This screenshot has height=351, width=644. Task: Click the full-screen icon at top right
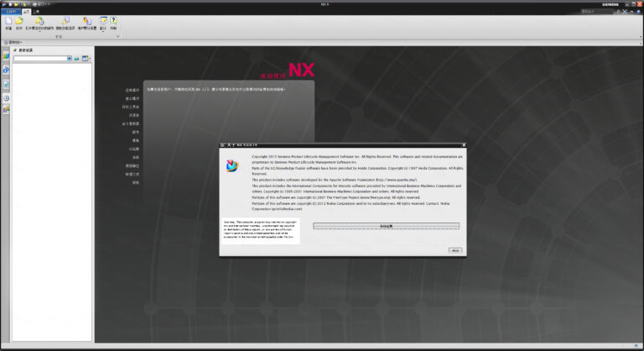pyautogui.click(x=625, y=11)
